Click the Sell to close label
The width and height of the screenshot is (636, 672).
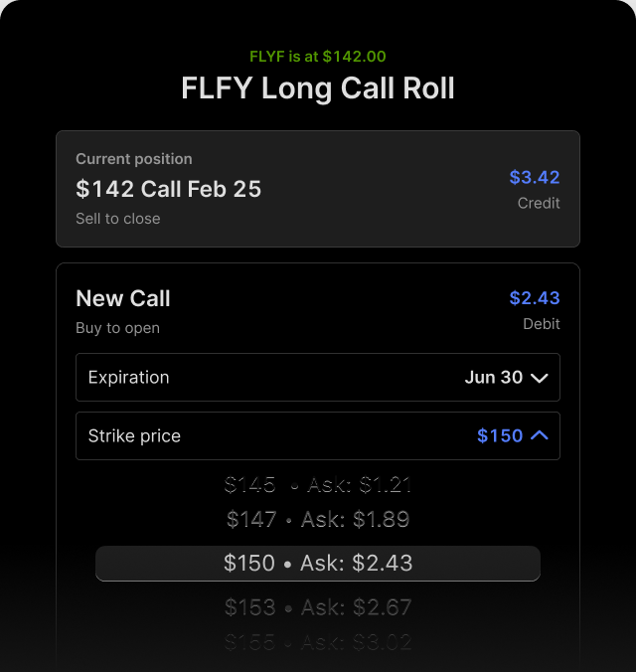click(x=118, y=219)
